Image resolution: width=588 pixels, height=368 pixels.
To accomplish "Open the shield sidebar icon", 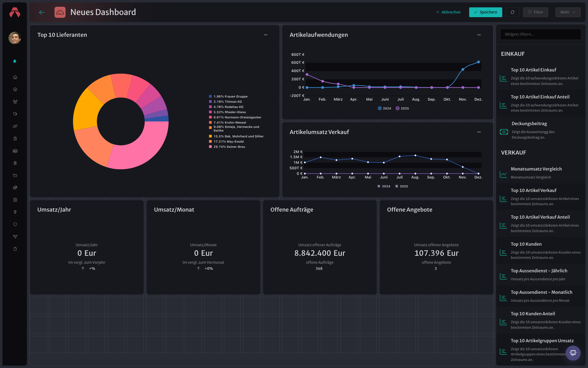I will pos(15,224).
